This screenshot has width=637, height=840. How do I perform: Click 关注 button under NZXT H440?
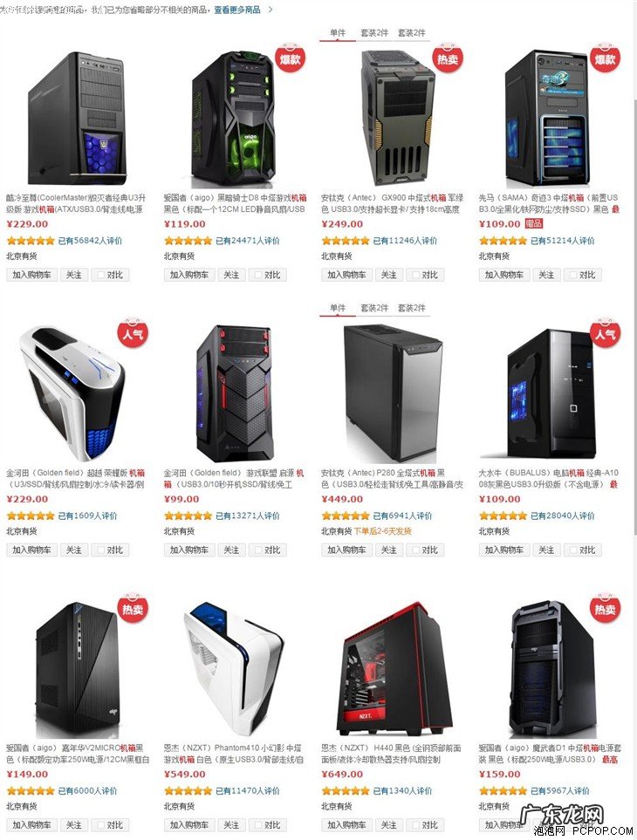[389, 825]
